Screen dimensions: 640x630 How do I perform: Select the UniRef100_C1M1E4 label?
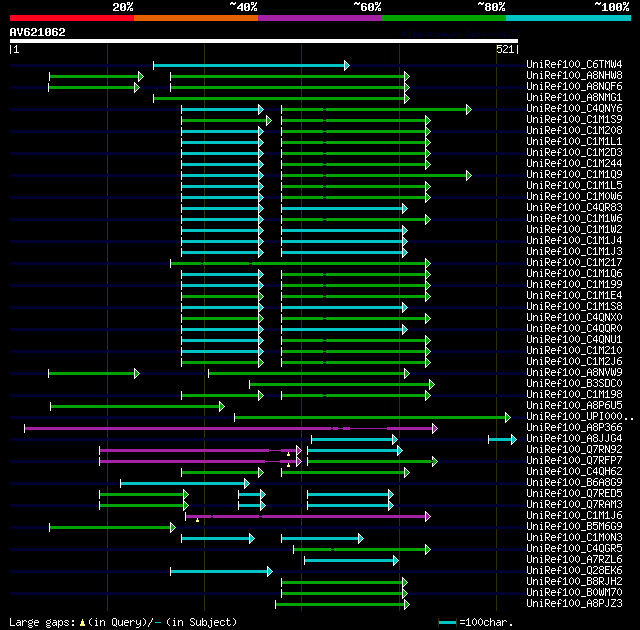tap(574, 296)
